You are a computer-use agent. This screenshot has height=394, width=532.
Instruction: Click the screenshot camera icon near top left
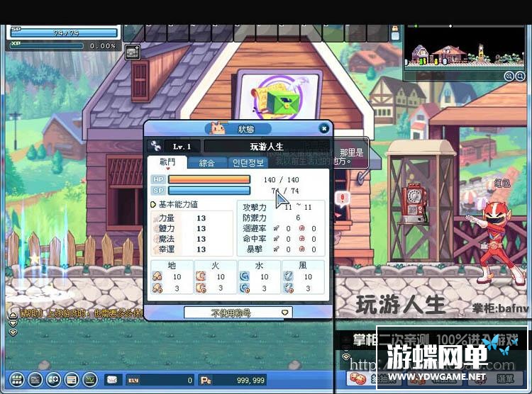133,52
